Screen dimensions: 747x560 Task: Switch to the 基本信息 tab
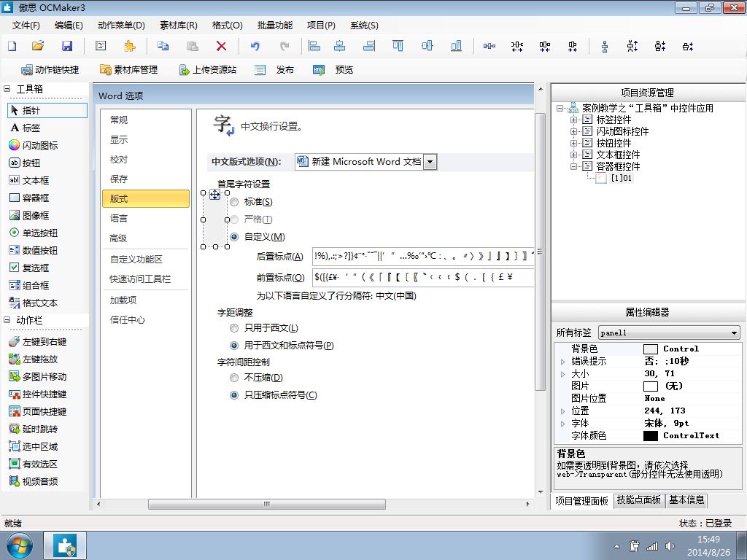[x=686, y=500]
